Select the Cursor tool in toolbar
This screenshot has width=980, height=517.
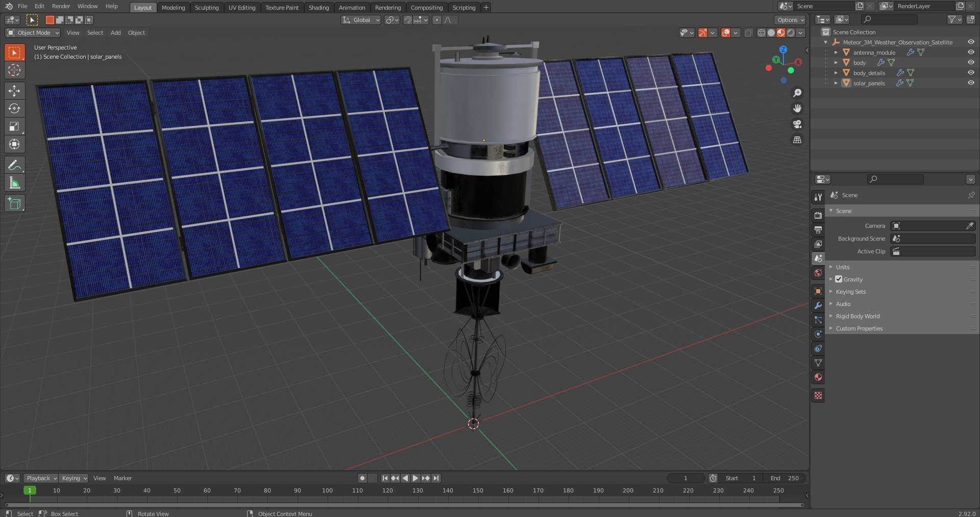tap(14, 70)
